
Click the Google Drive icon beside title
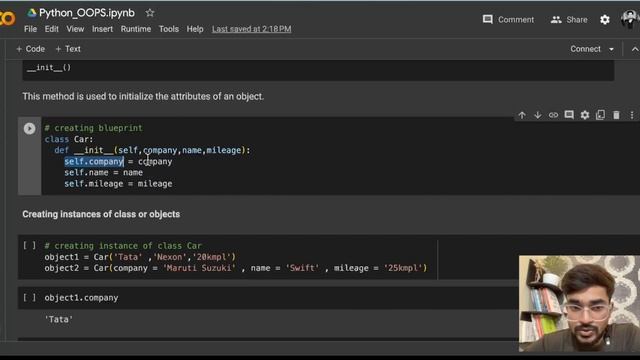click(x=32, y=13)
